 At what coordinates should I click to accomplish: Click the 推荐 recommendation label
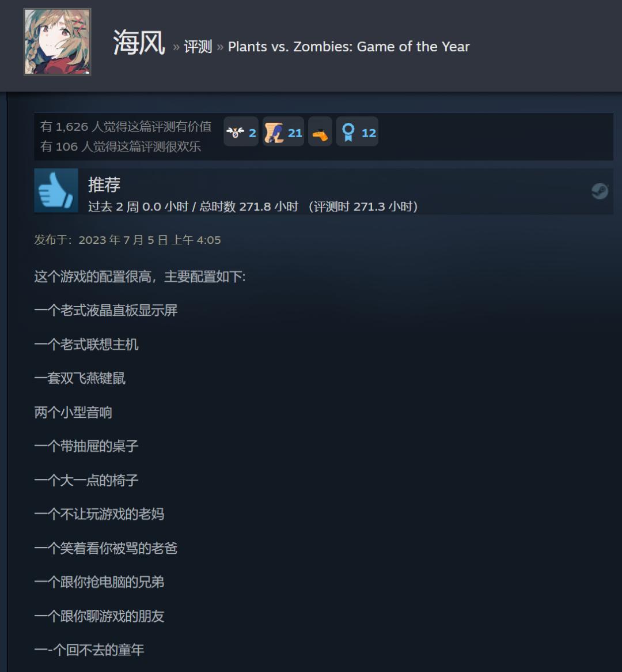pyautogui.click(x=104, y=184)
